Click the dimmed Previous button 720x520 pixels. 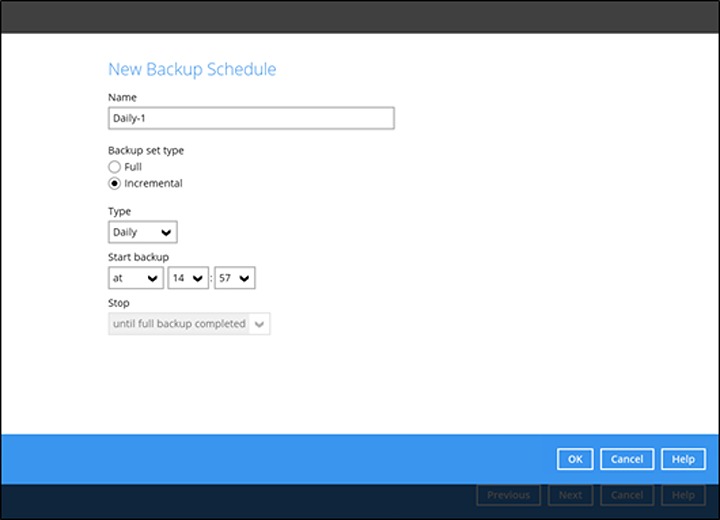(x=508, y=495)
